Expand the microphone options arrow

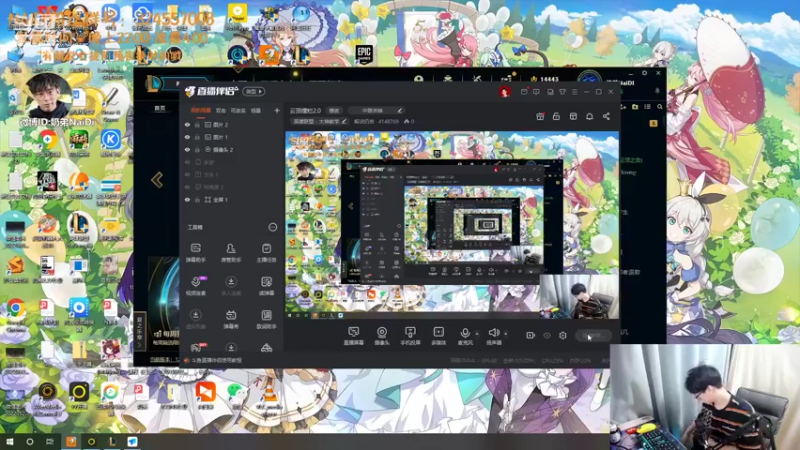(x=477, y=334)
